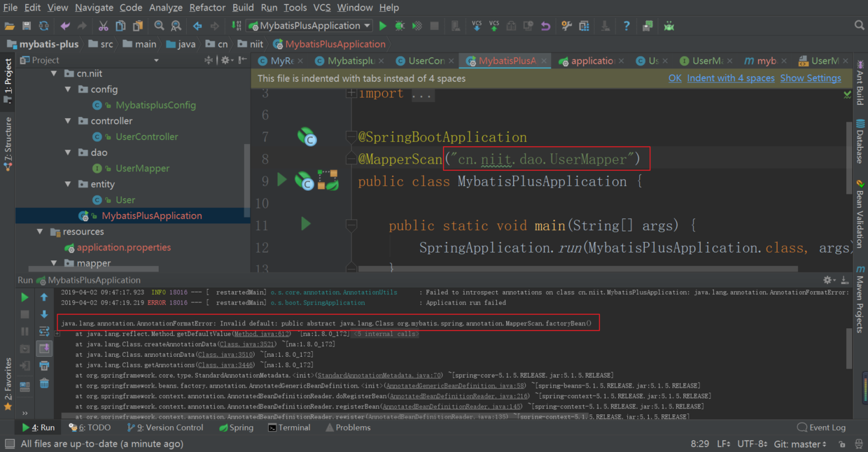Click run gutter icon beside main method
The height and width of the screenshot is (452, 868).
305,225
